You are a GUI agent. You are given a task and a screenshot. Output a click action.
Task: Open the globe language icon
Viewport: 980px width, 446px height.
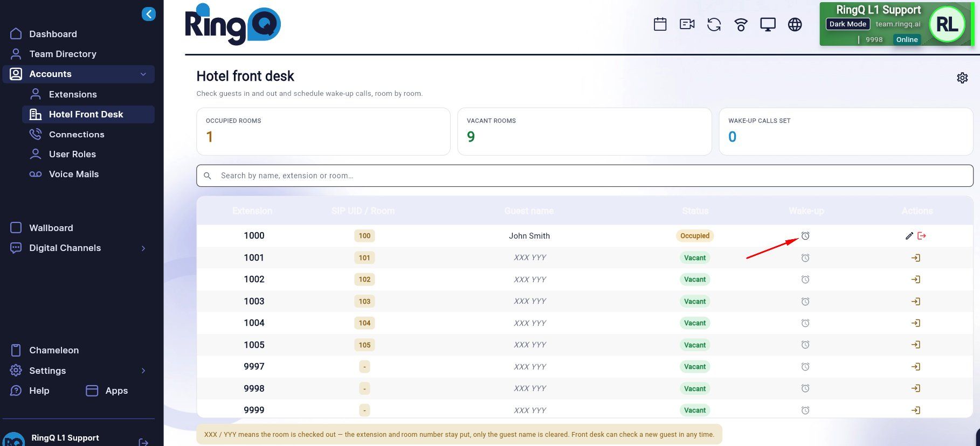click(x=795, y=24)
